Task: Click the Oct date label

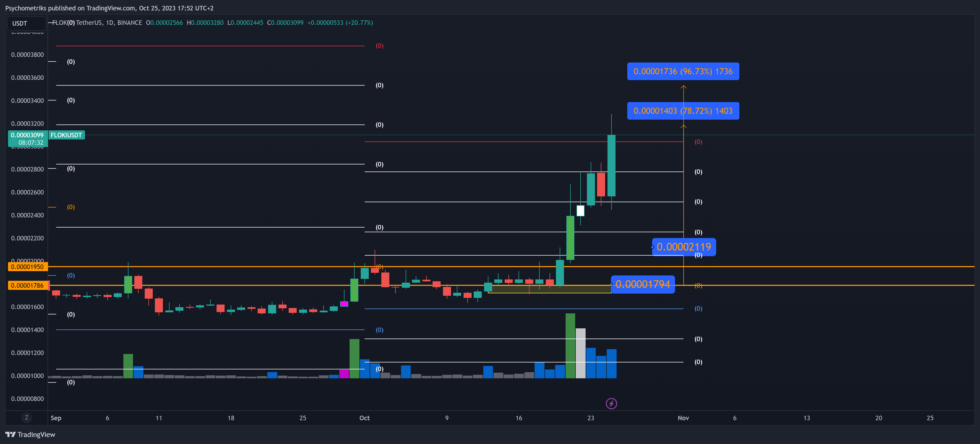Action: (364, 418)
